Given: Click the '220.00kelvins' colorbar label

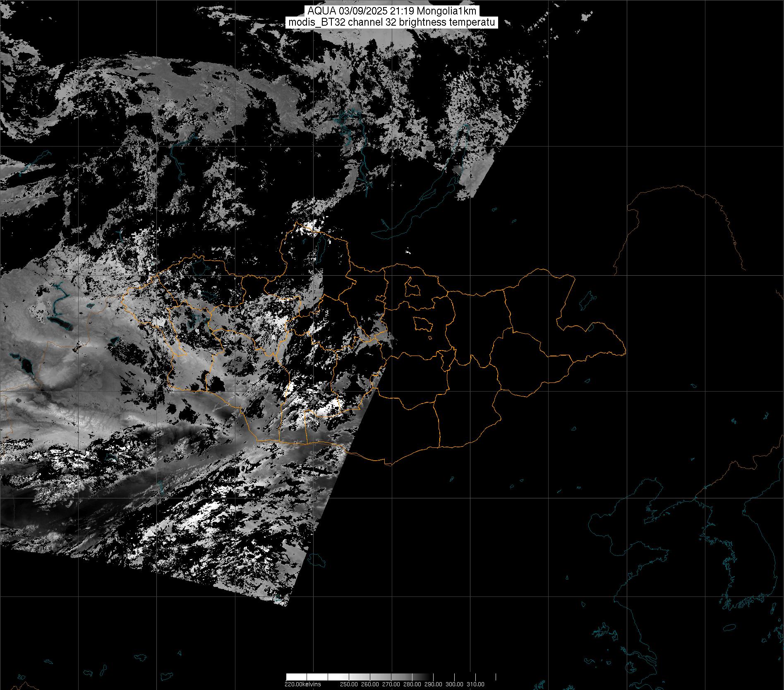Looking at the screenshot, I should coord(302,684).
